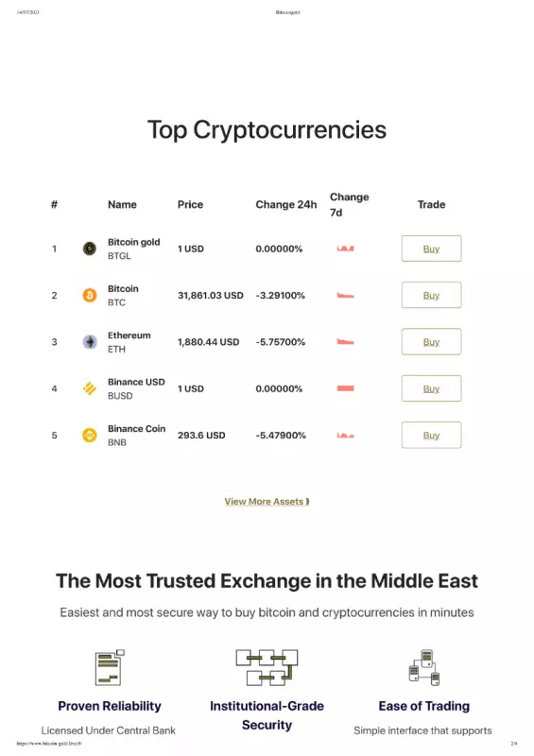
Task: Click the Price column header
Action: (x=190, y=204)
